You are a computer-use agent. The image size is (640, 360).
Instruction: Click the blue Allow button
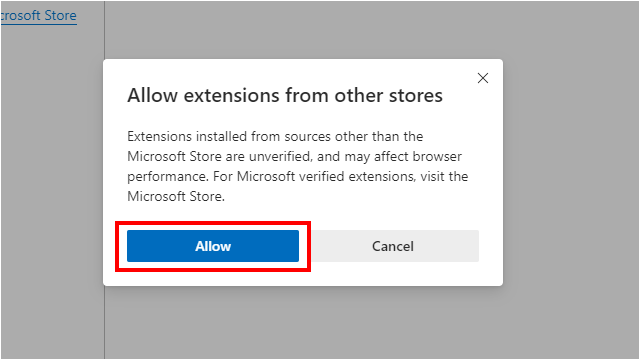[x=213, y=246]
